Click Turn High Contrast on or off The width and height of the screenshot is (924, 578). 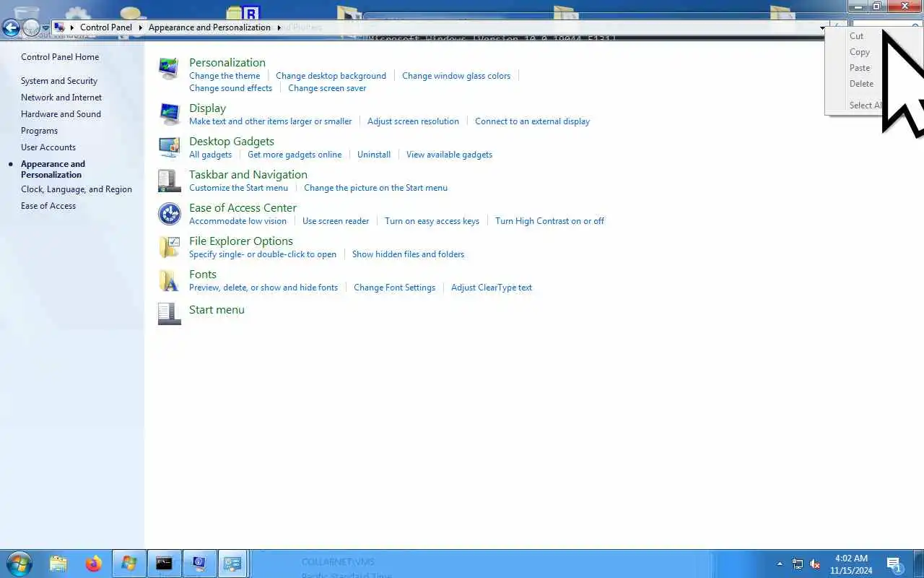click(549, 221)
